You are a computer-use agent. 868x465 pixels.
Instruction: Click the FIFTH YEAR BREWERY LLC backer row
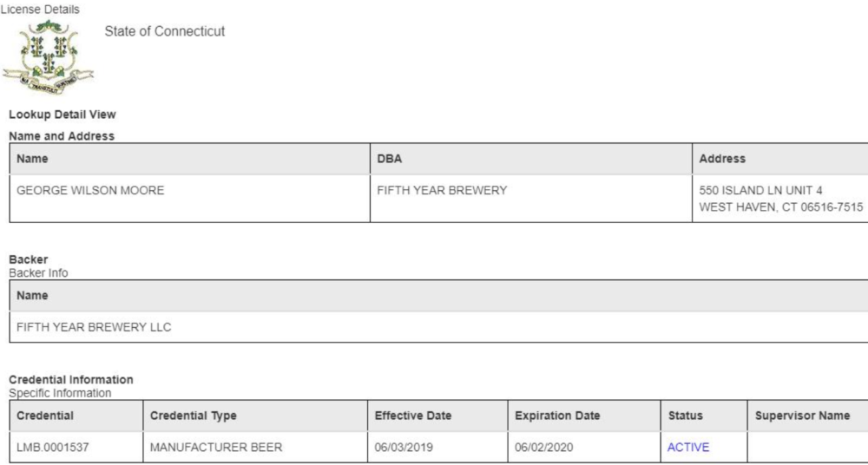(438, 326)
